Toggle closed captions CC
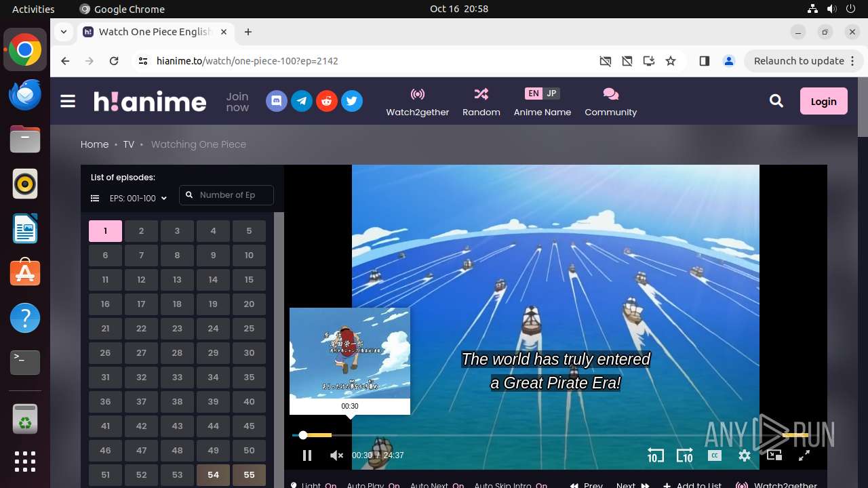Screen dimensions: 868x488 pos(715,455)
